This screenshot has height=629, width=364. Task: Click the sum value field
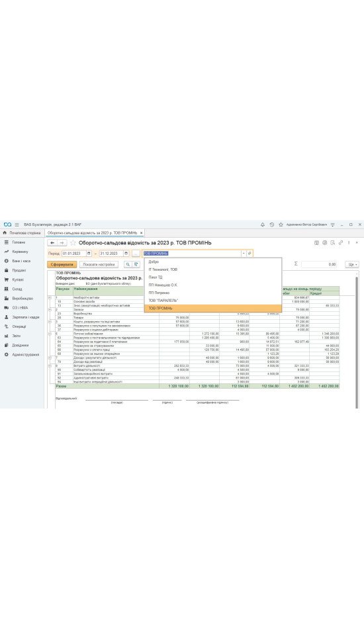point(319,264)
